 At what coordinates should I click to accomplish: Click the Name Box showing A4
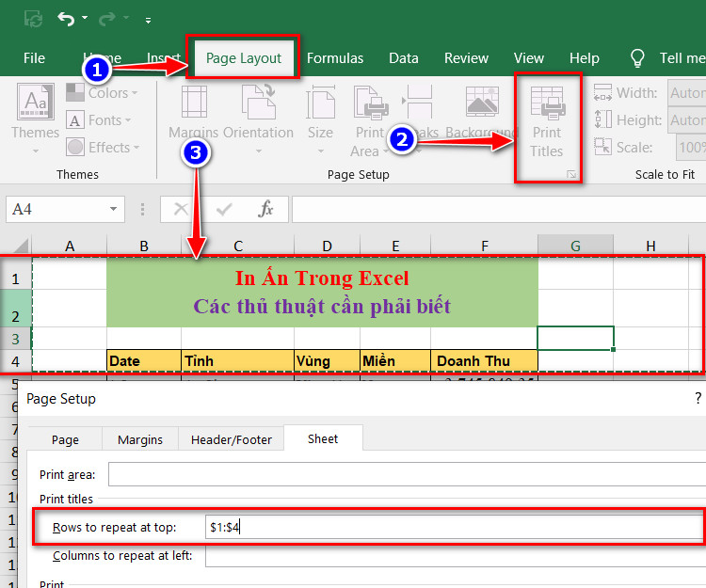tap(57, 209)
